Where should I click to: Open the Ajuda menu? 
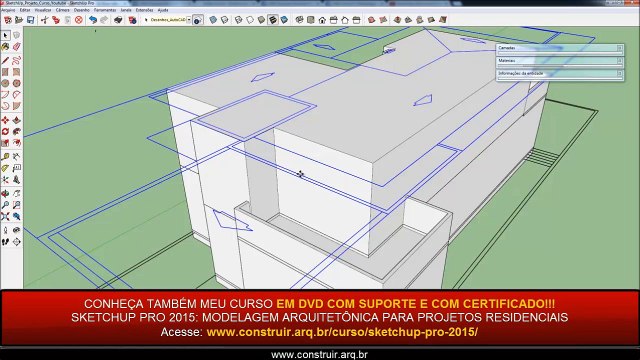click(163, 10)
